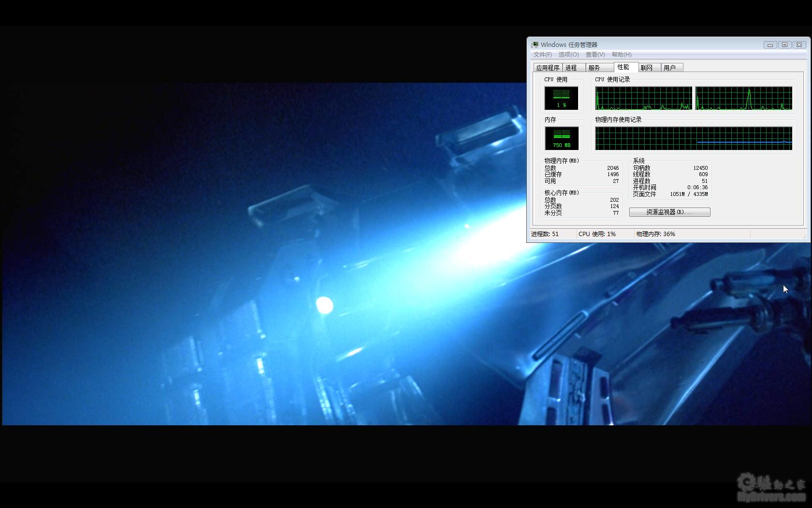Click status bar 进程数: 51
This screenshot has width=812, height=508.
point(545,234)
